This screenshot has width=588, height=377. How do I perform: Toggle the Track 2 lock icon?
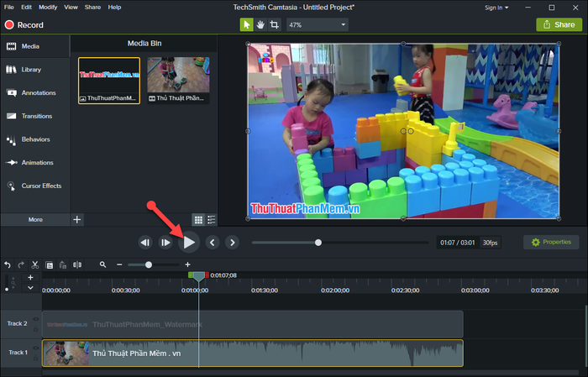[x=35, y=329]
